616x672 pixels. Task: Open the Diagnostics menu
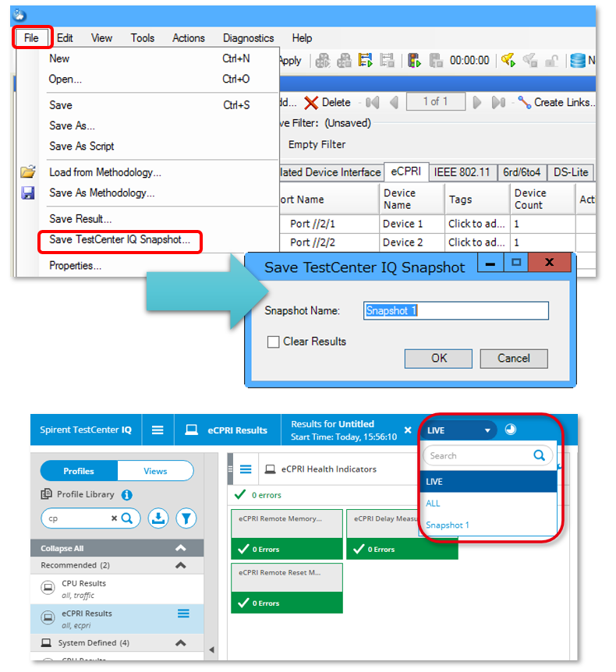click(248, 37)
